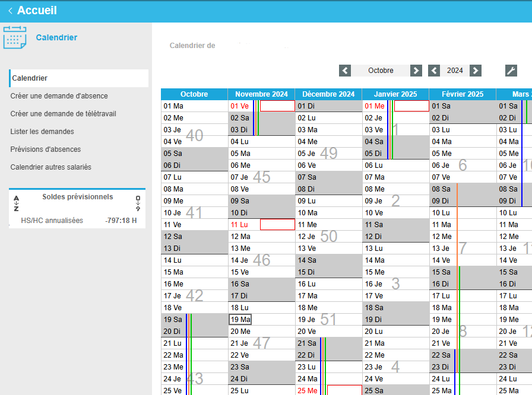This screenshot has width=532, height=395.
Task: Select weekend cell 16 Sa in Novembre
Action: pyautogui.click(x=261, y=284)
